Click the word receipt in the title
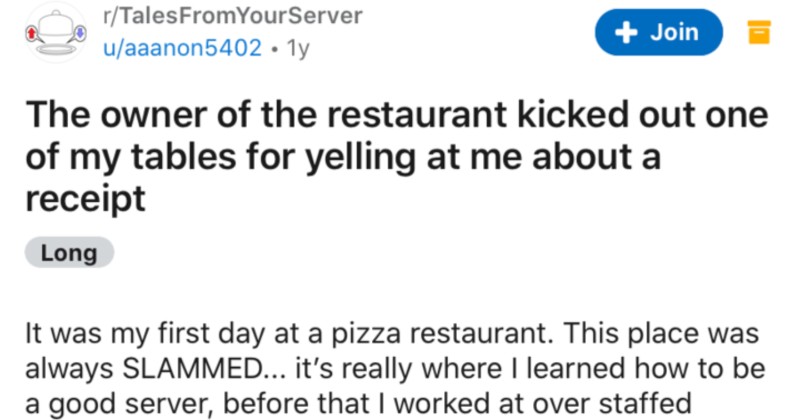This screenshot has height=420, width=800. (83, 197)
